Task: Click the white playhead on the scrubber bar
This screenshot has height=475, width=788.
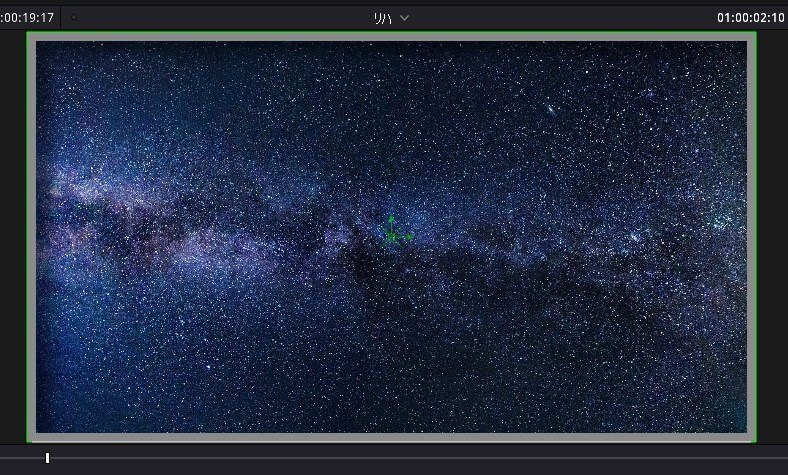Action: [47, 458]
